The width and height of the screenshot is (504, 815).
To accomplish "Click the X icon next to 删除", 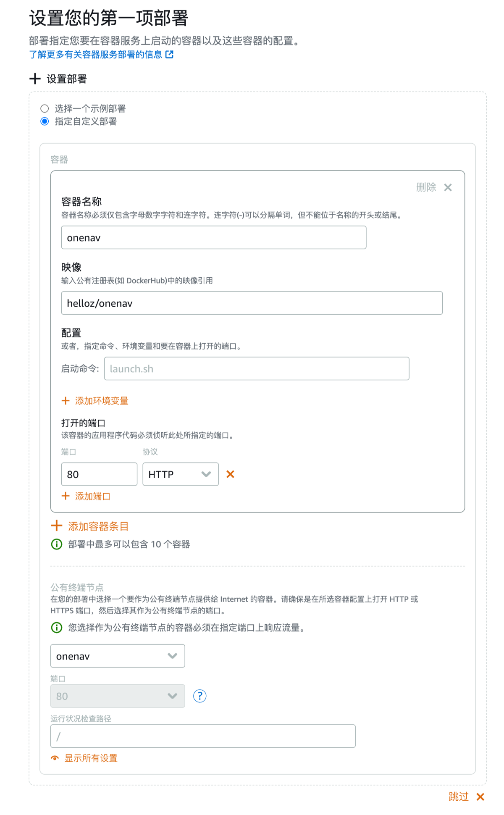I will click(448, 187).
